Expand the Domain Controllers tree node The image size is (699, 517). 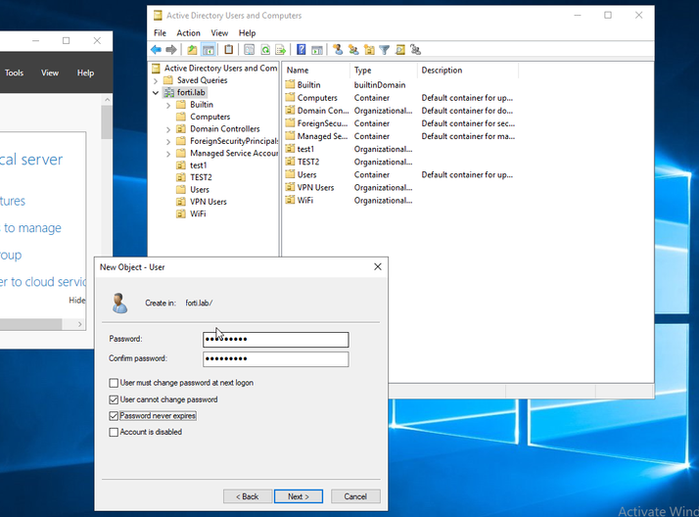point(168,129)
